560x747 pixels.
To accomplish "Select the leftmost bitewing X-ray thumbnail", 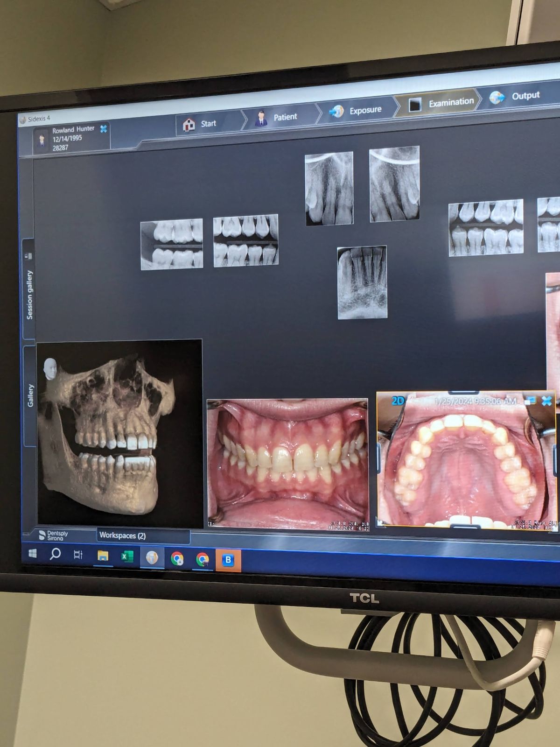I will (172, 244).
